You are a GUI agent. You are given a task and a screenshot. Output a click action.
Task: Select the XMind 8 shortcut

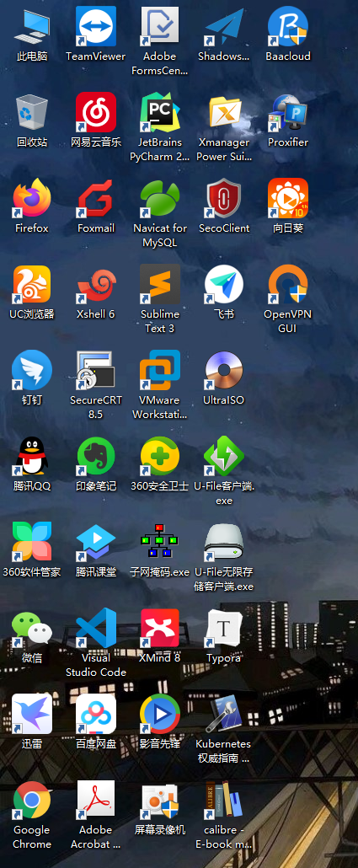pyautogui.click(x=160, y=628)
